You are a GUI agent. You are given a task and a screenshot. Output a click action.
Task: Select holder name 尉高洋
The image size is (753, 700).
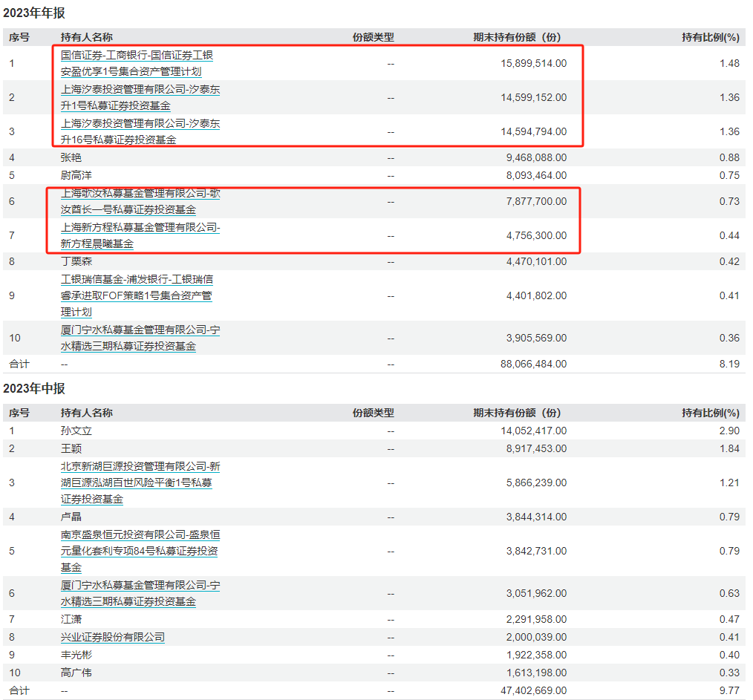(x=76, y=175)
